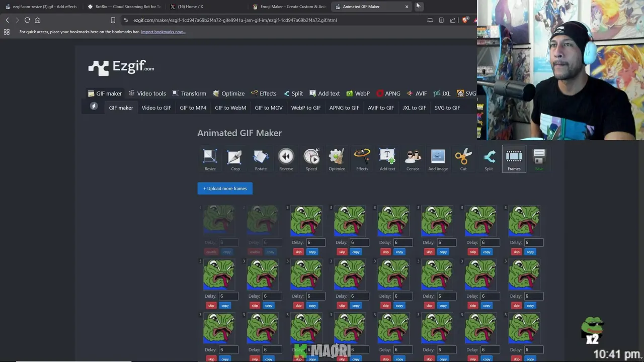The width and height of the screenshot is (644, 362).
Task: Click the Delay field of frame 1
Action: click(228, 242)
